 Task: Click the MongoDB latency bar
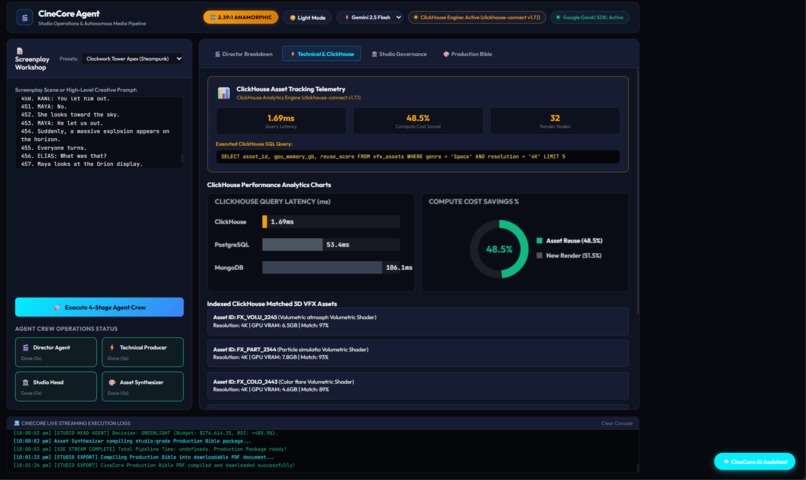pyautogui.click(x=322, y=267)
